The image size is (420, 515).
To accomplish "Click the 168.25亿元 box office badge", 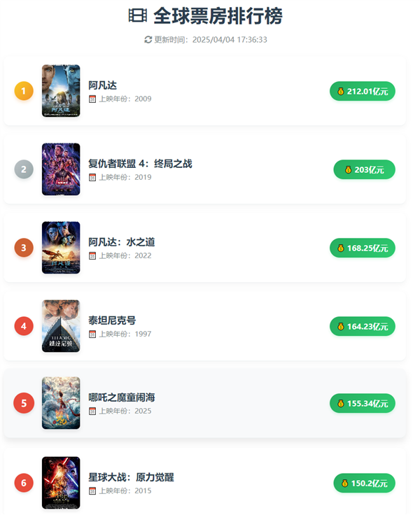I will [x=362, y=248].
